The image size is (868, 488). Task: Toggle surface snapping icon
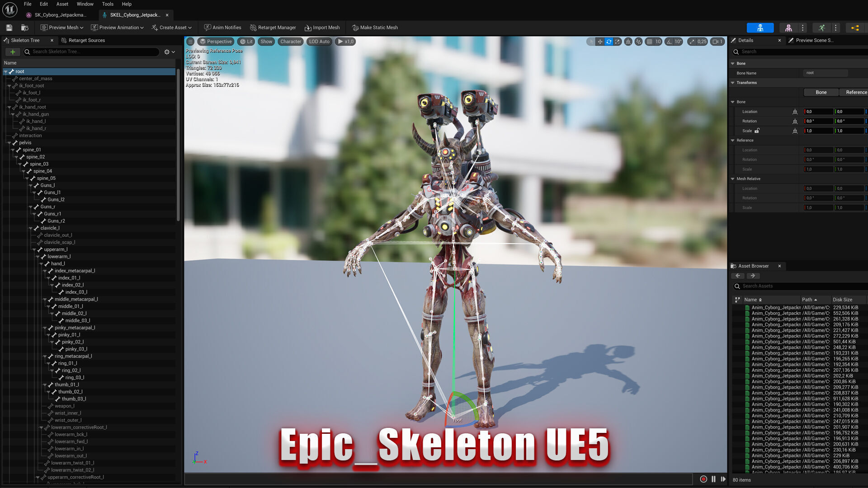click(x=638, y=42)
